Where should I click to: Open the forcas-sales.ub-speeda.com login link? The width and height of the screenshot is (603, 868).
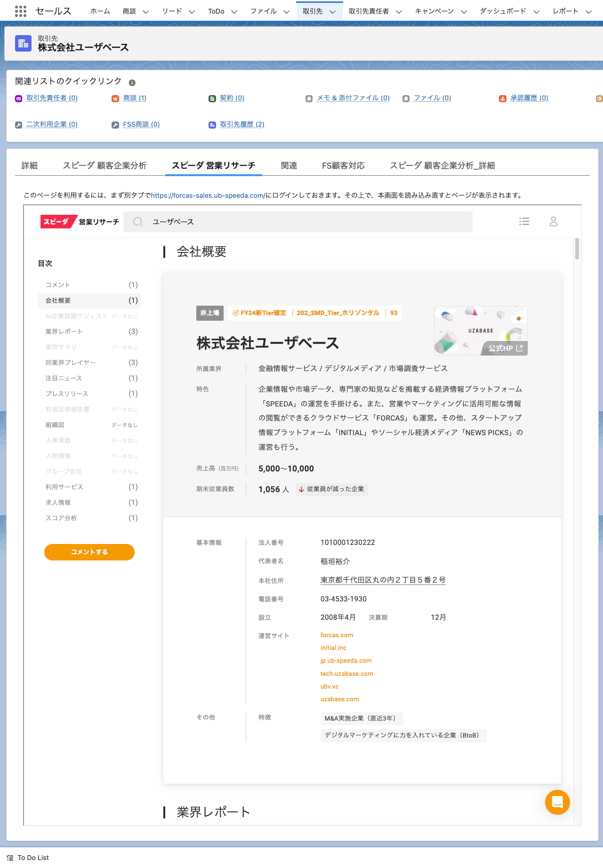point(208,195)
